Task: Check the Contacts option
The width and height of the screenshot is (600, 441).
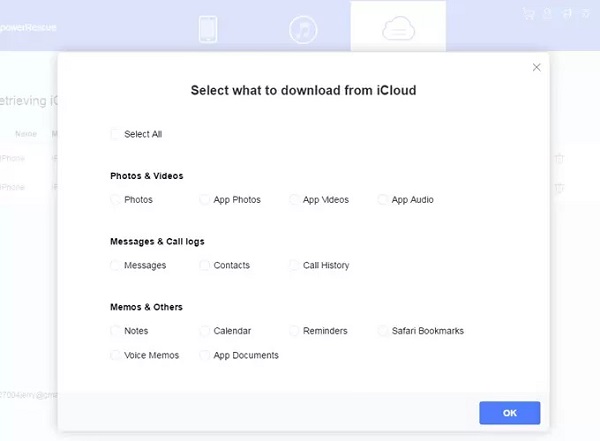Action: (x=205, y=265)
